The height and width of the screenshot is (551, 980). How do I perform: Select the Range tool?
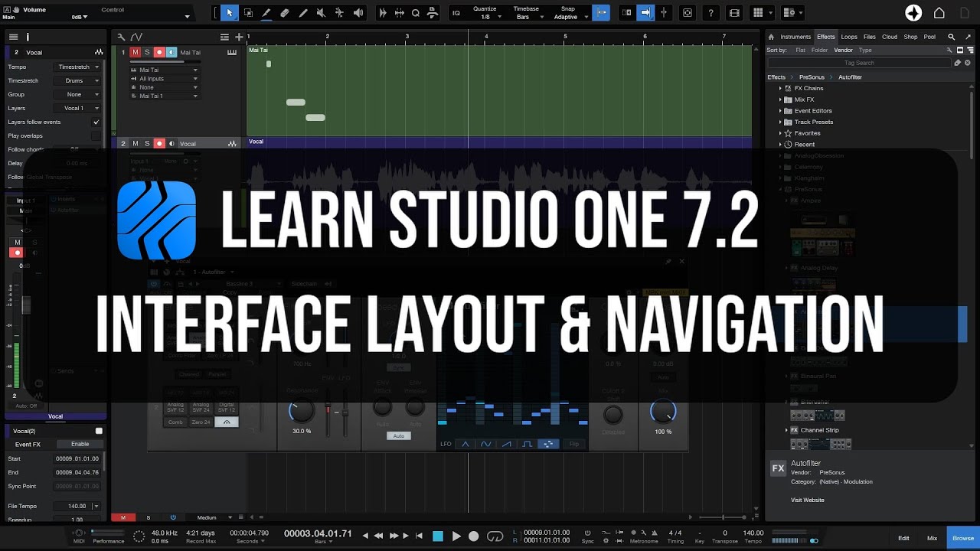(x=248, y=13)
